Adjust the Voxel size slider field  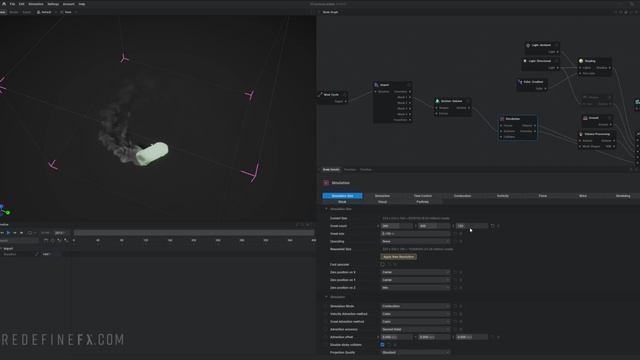(415, 233)
